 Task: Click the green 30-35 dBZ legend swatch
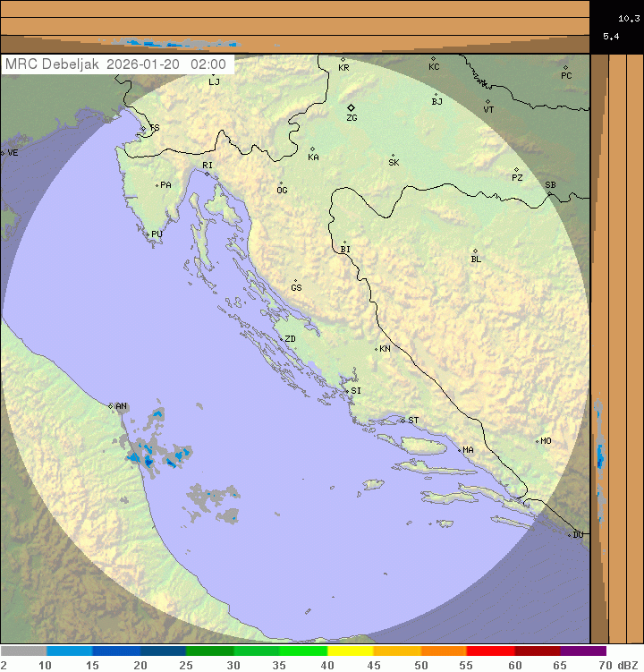coord(257,651)
